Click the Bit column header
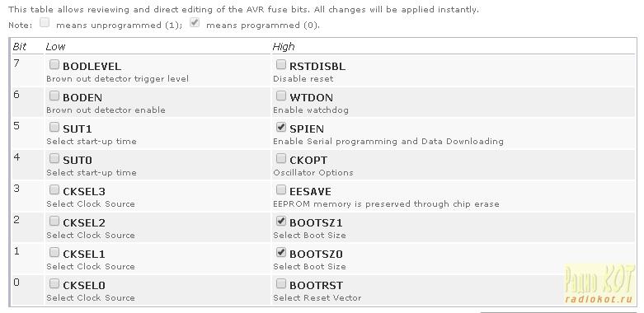 coord(19,47)
